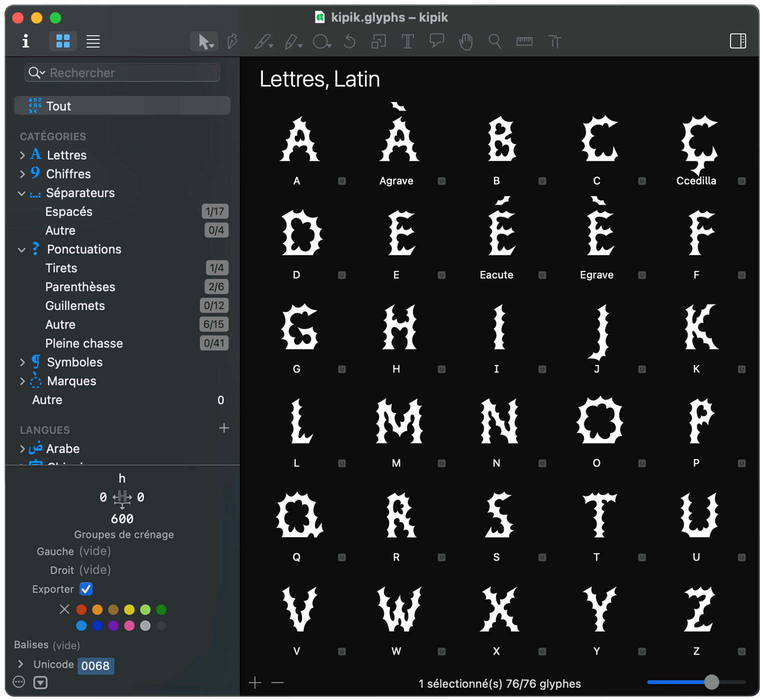Image resolution: width=763 pixels, height=700 pixels.
Task: Expand the Chiffres category
Action: click(x=22, y=174)
